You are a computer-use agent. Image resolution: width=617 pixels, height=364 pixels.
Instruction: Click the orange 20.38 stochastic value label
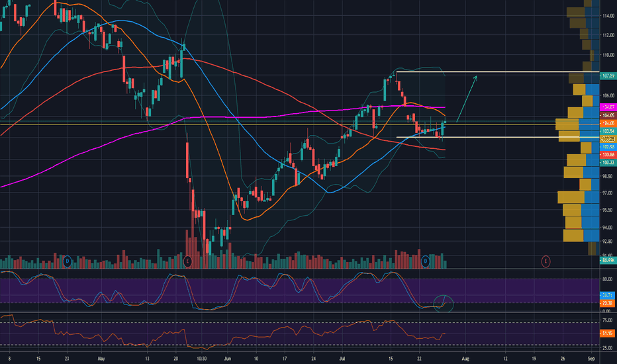(607, 303)
